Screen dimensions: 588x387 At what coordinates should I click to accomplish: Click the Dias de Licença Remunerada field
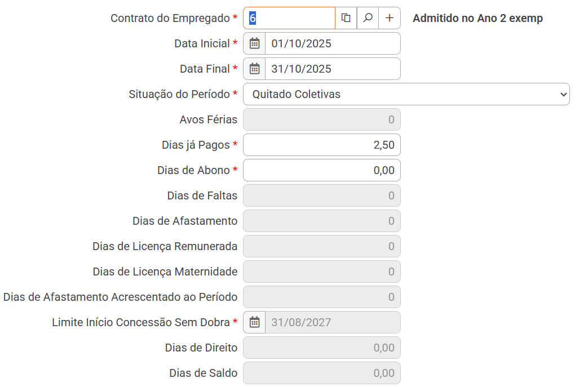tap(321, 246)
